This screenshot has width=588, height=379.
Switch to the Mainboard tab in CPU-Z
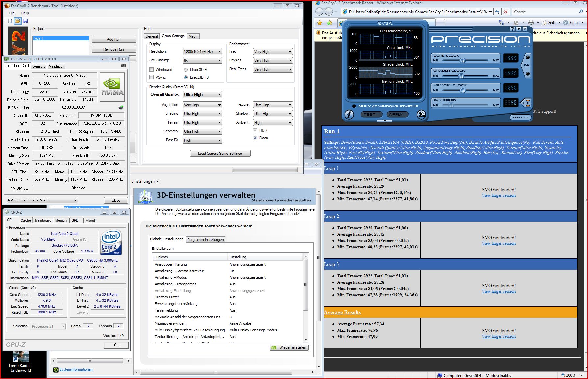pyautogui.click(x=43, y=220)
